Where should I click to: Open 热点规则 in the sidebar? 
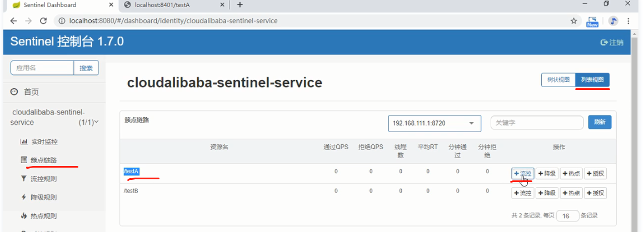43,216
